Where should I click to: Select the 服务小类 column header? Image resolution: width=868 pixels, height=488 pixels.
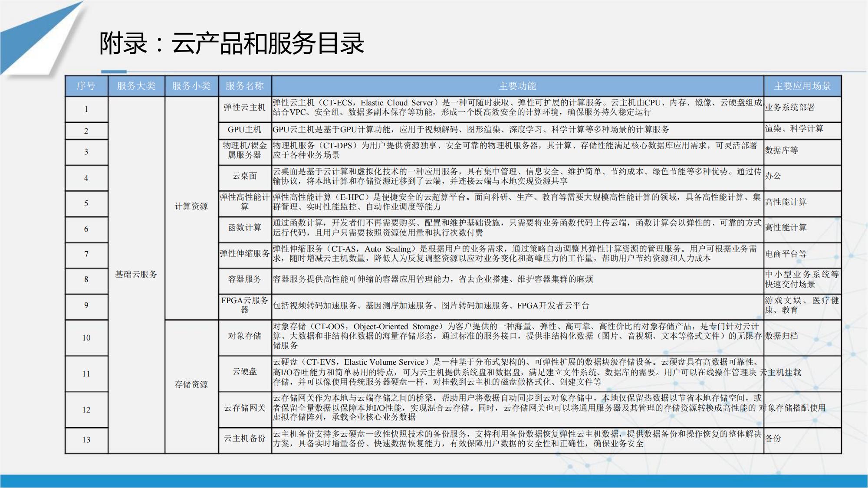pyautogui.click(x=191, y=86)
